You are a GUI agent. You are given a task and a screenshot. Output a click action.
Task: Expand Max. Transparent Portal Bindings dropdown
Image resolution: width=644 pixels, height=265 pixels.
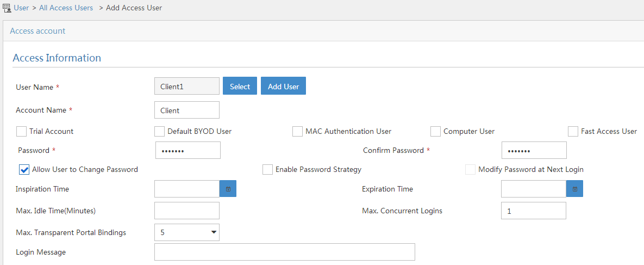pos(187,232)
